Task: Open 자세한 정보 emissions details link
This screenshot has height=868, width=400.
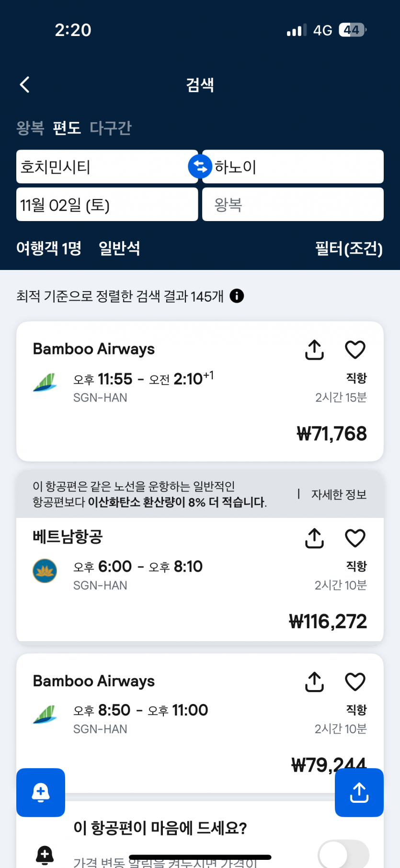Action: 339,494
